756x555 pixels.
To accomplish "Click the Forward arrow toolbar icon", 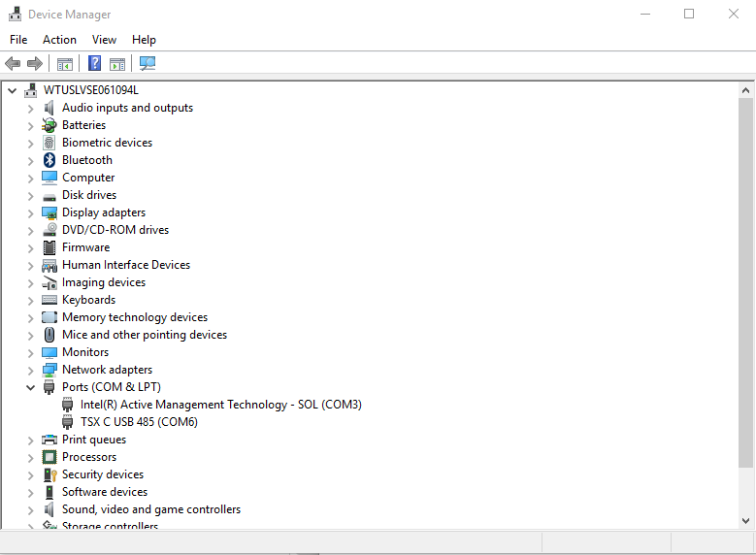I will click(35, 63).
